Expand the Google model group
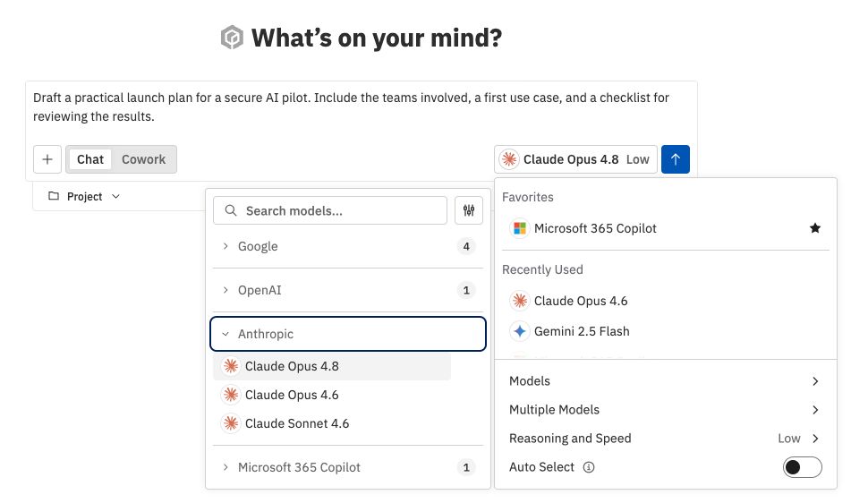Viewport: 868px width, 503px height. pos(348,246)
